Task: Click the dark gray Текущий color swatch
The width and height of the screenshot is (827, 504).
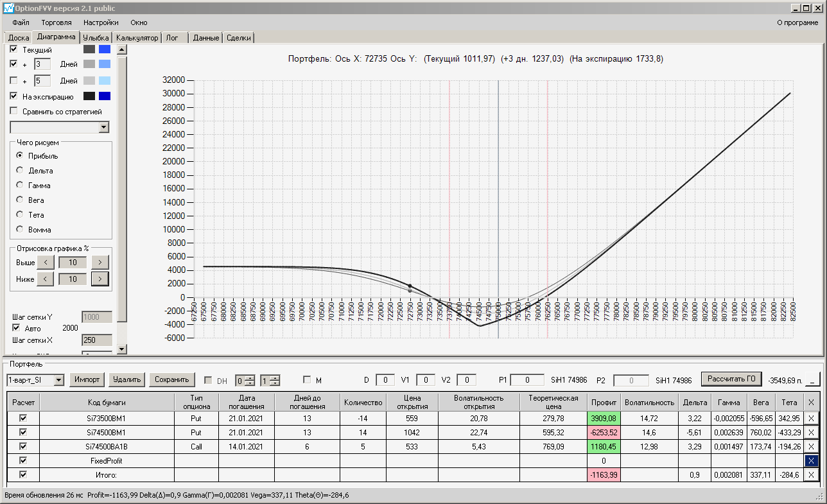Action: point(89,49)
